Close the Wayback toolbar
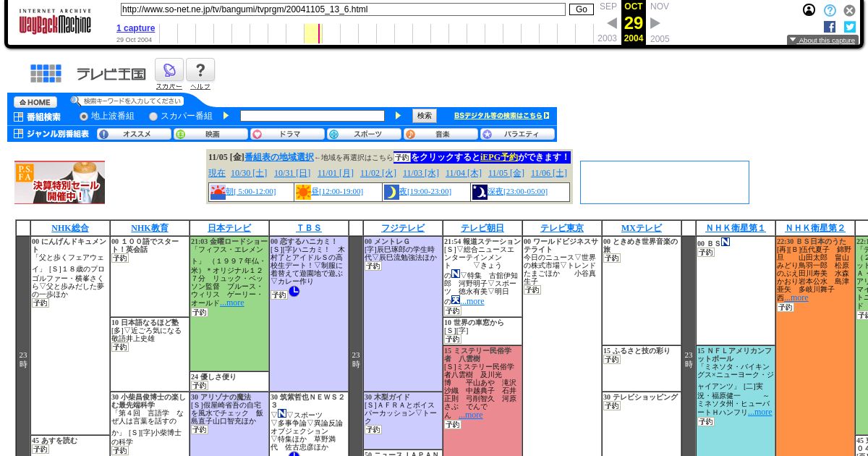Image resolution: width=868 pixels, height=456 pixels. (850, 10)
